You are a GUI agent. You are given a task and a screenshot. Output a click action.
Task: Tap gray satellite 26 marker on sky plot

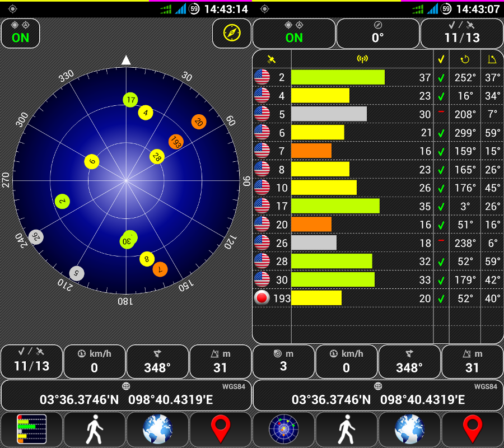point(36,236)
